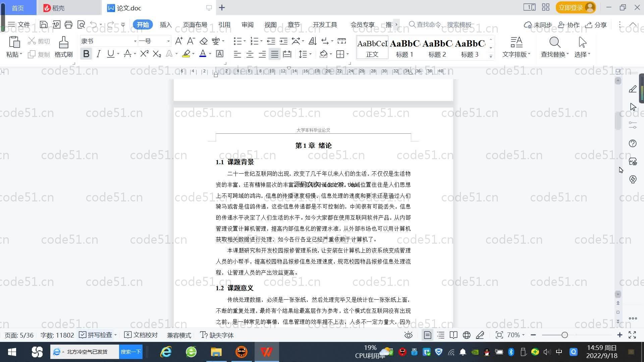Expand numbered list style dropdown
The image size is (644, 362).
point(261,41)
